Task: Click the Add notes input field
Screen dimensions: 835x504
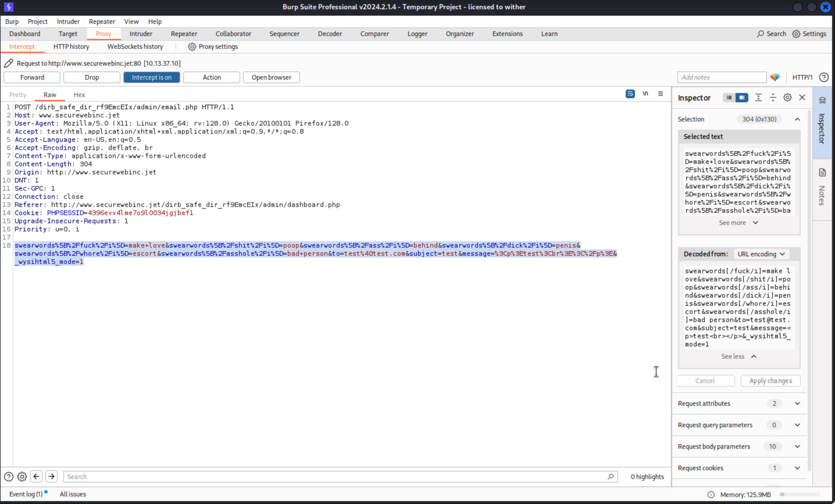Action: [x=722, y=77]
